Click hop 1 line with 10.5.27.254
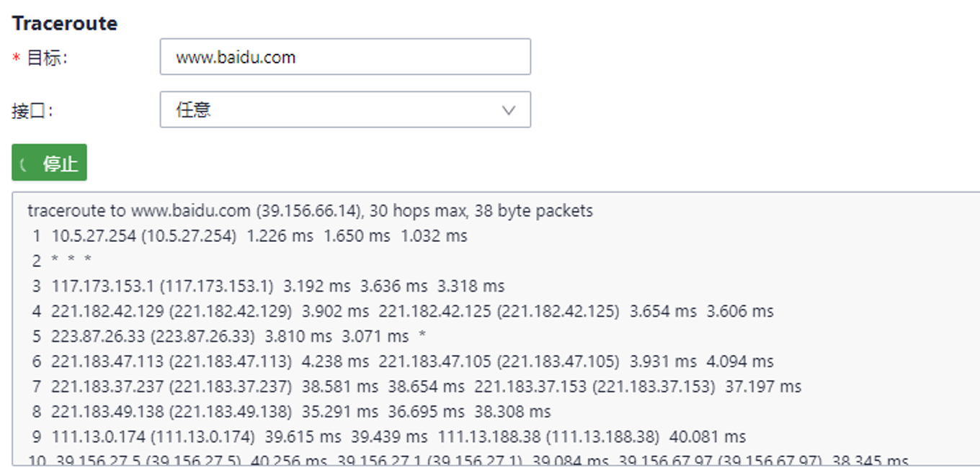 [x=249, y=236]
